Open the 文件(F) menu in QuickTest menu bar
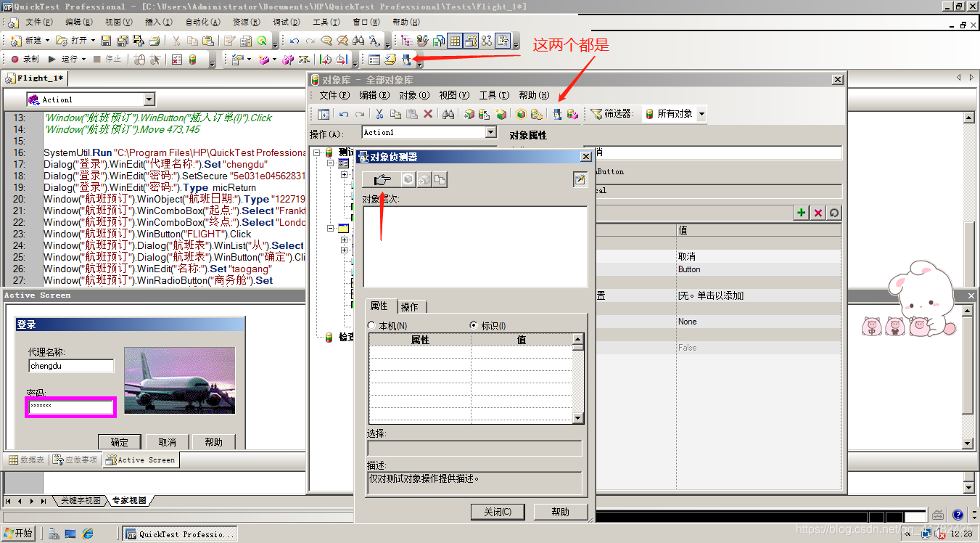This screenshot has width=980, height=543. click(39, 23)
